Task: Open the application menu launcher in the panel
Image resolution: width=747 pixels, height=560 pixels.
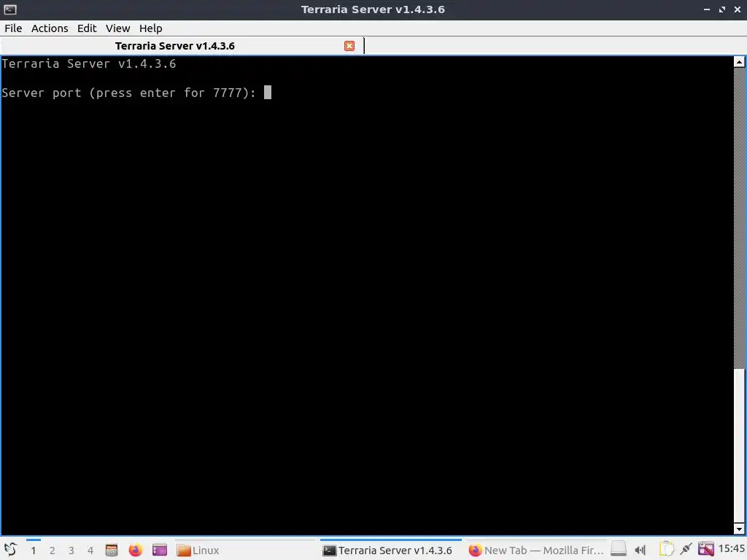Action: pyautogui.click(x=10, y=550)
